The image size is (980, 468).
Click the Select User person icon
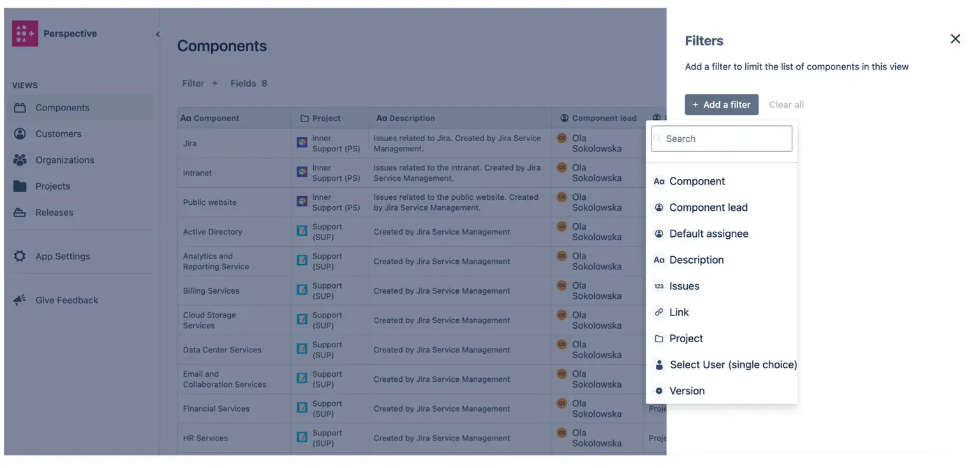tap(659, 365)
